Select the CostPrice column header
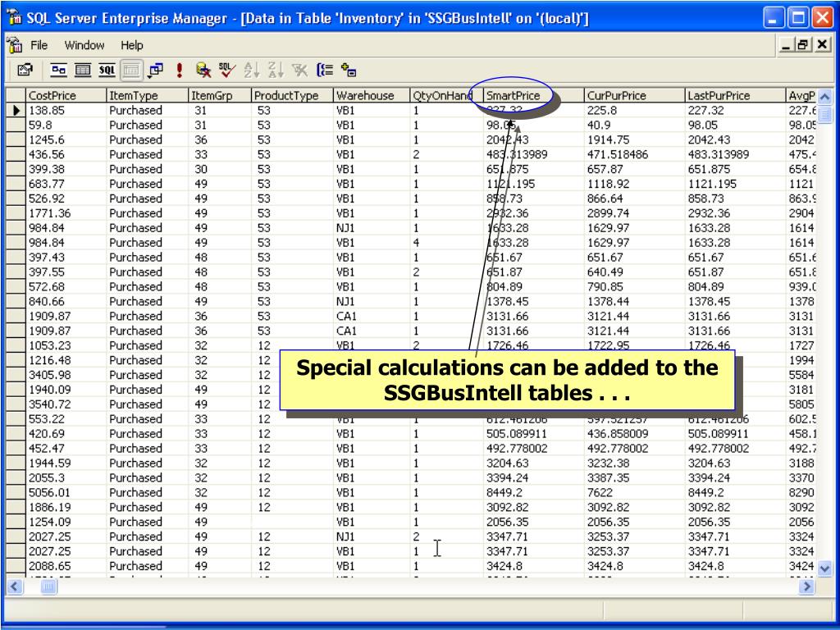840x630 pixels. pyautogui.click(x=66, y=95)
